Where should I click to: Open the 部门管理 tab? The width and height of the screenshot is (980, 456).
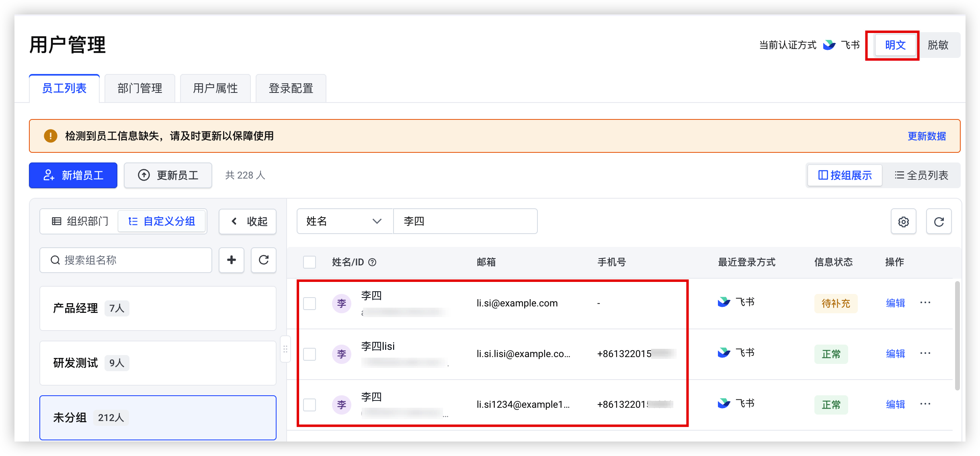tap(140, 88)
